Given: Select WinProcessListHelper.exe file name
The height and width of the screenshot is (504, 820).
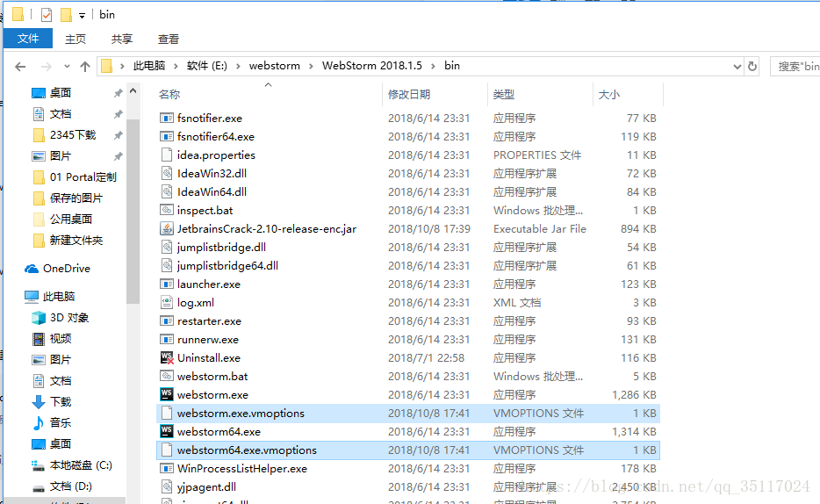Looking at the screenshot, I should (x=242, y=469).
